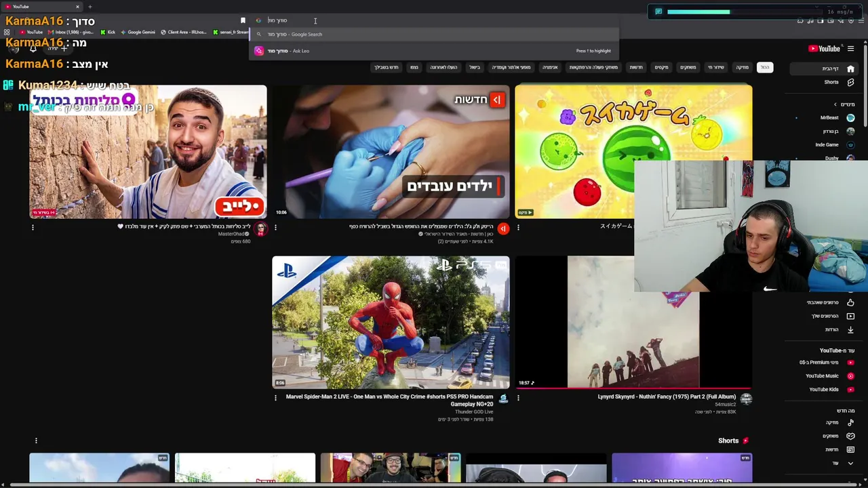Switch to the YouTube browser tab
868x488 pixels.
pyautogui.click(x=41, y=7)
